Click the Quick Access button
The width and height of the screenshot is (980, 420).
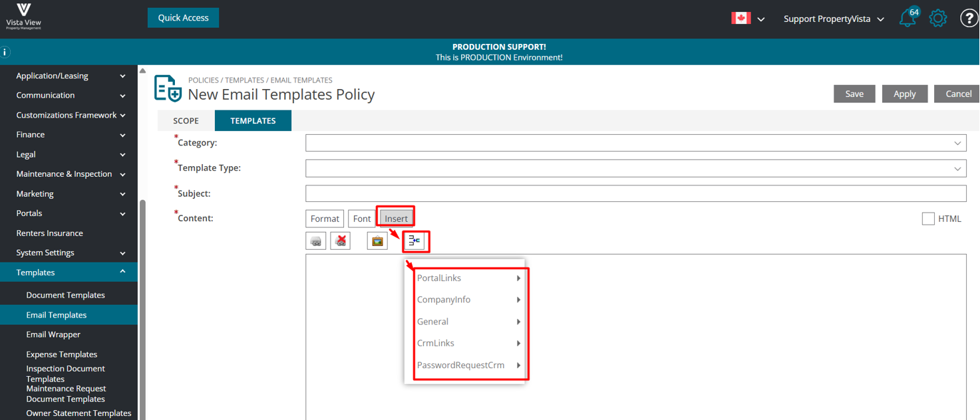click(x=183, y=18)
